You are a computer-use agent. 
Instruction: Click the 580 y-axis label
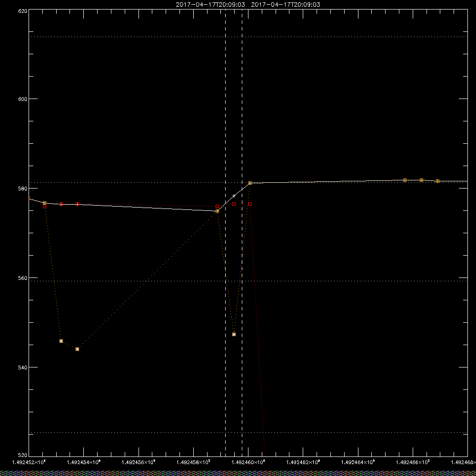coord(23,188)
